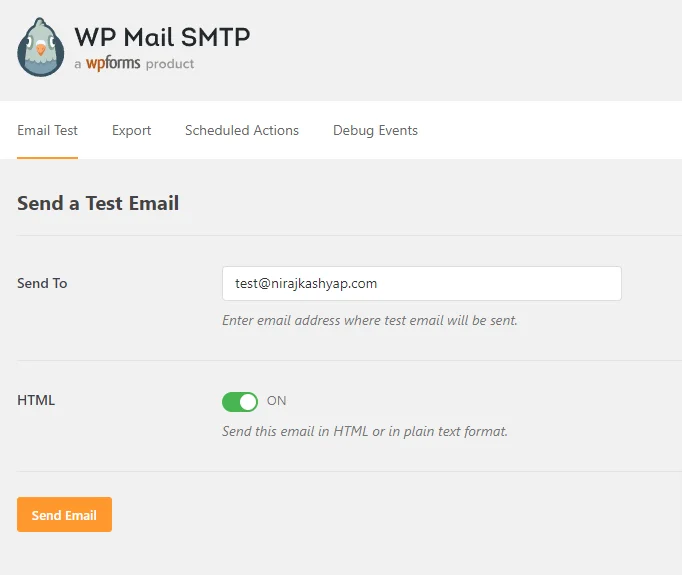Open the Email Test tab

[x=47, y=130]
